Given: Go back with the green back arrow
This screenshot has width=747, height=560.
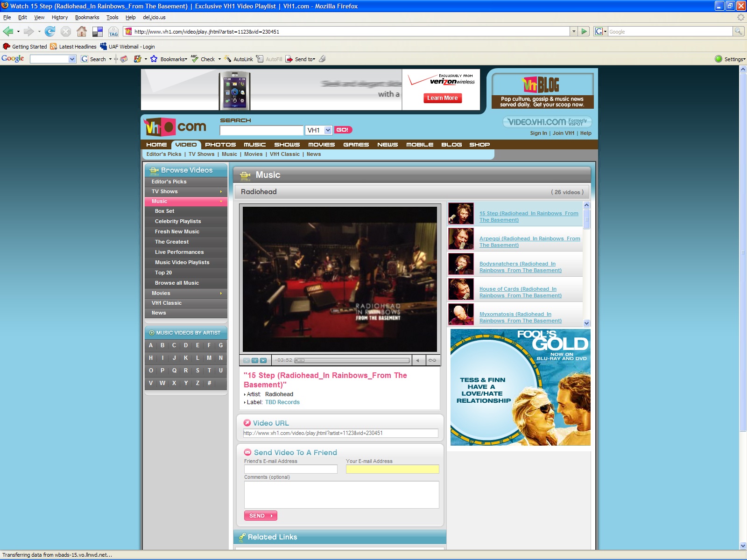Looking at the screenshot, I should point(8,31).
